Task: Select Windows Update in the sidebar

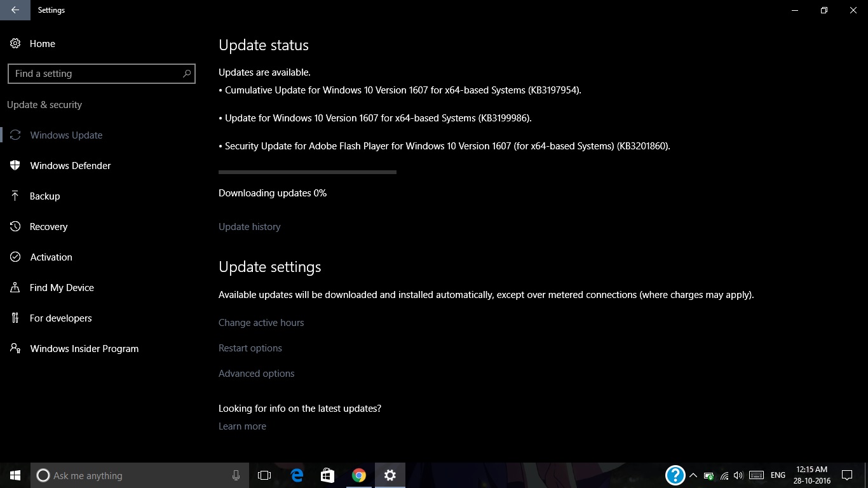Action: (66, 135)
